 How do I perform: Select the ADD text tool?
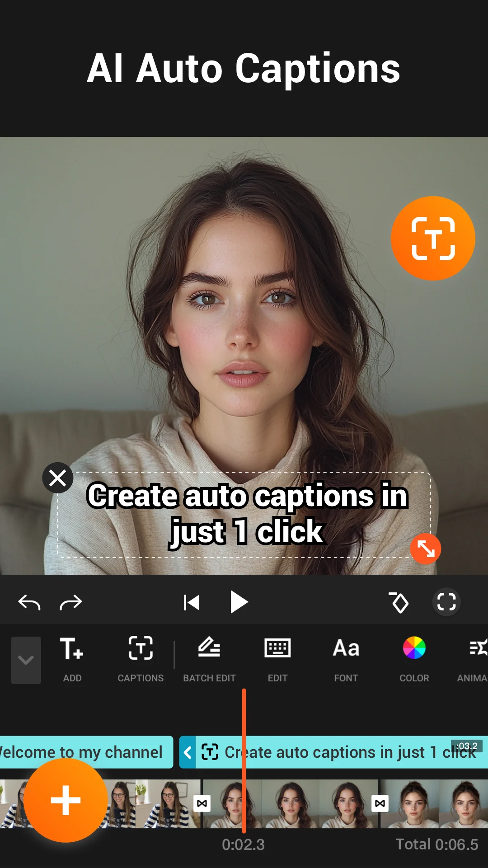72,659
